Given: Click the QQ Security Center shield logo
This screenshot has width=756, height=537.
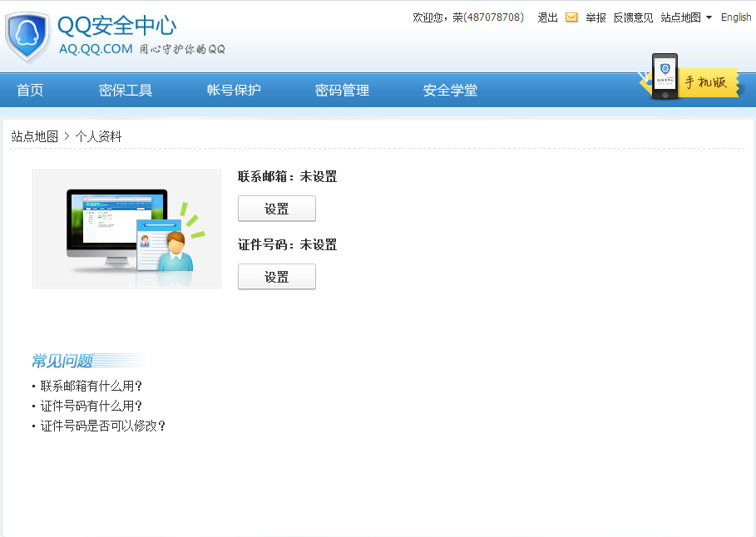Looking at the screenshot, I should (x=27, y=37).
